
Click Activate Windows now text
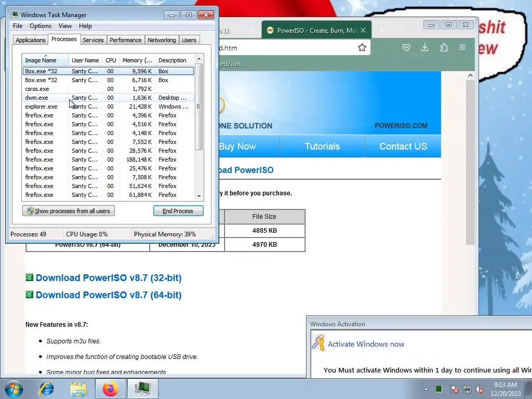tap(366, 344)
